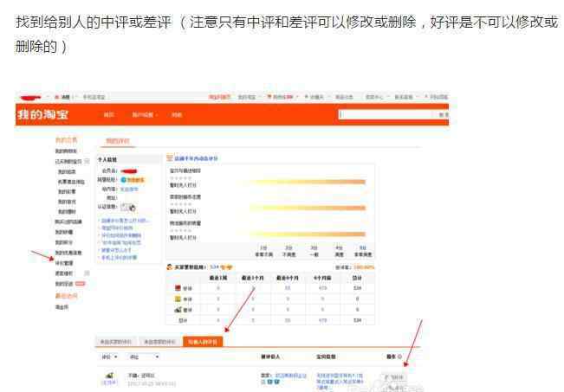Click the red 好评 flower icon in the table
The width and height of the screenshot is (564, 392).
click(177, 288)
